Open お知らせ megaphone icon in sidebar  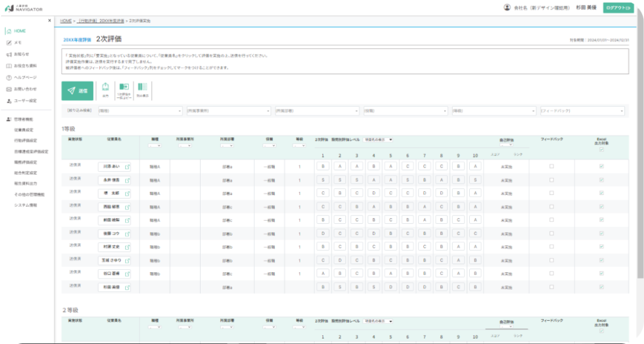tap(9, 54)
